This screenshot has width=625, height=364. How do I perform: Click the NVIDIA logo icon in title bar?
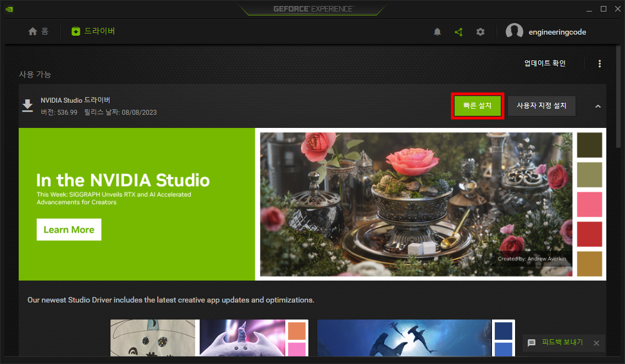9,9
